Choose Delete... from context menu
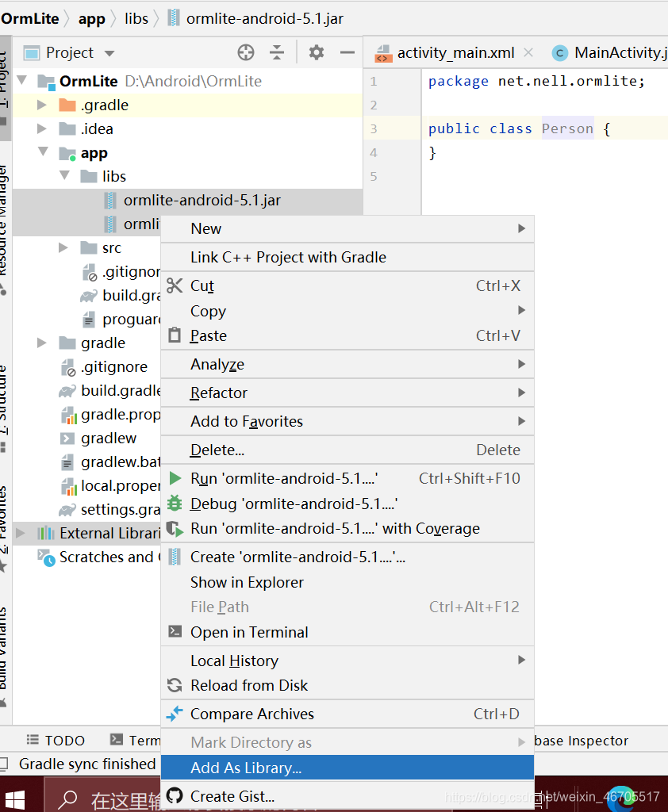668x812 pixels. 347,450
